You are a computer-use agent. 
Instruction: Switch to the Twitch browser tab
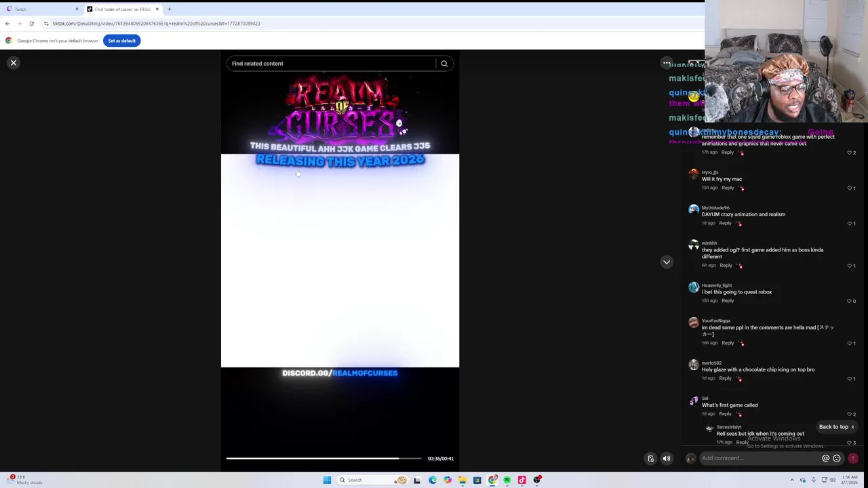pos(41,9)
